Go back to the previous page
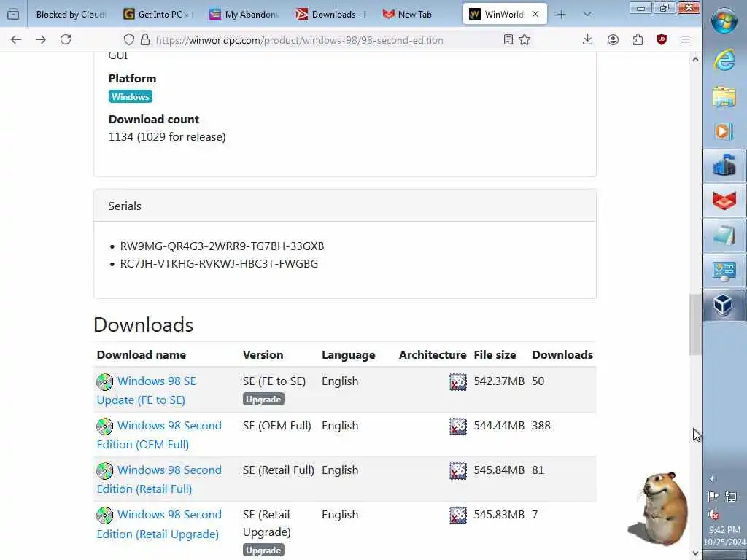This screenshot has height=560, width=747. coord(16,39)
